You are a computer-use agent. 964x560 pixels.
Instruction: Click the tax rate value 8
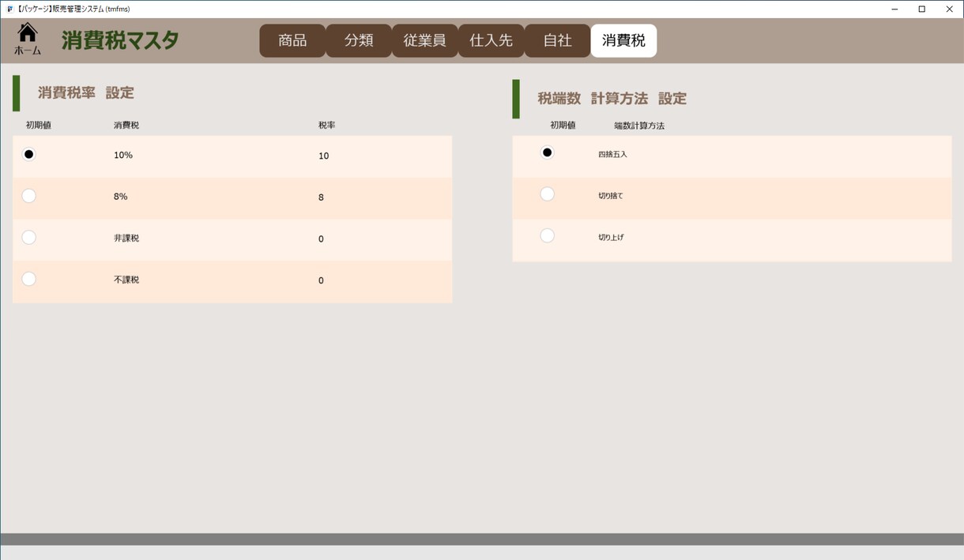[x=321, y=197]
